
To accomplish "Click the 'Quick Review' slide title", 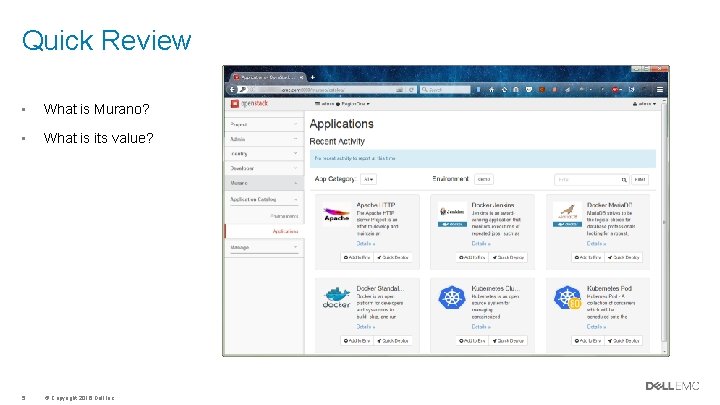I will coord(107,40).
